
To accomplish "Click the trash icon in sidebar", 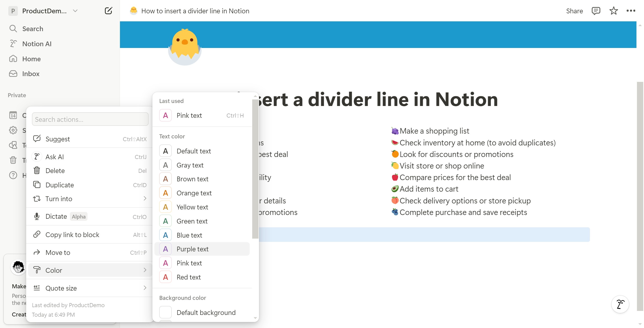I will click(13, 160).
